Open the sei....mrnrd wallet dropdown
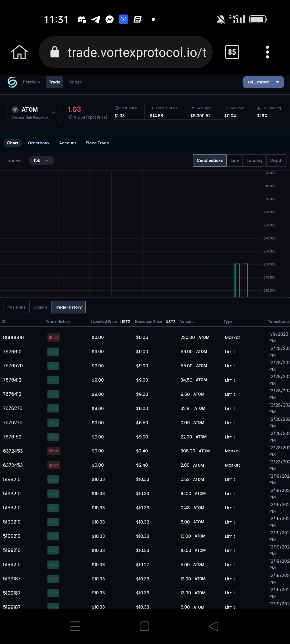Viewport: 290px width, 644px height. (263, 82)
